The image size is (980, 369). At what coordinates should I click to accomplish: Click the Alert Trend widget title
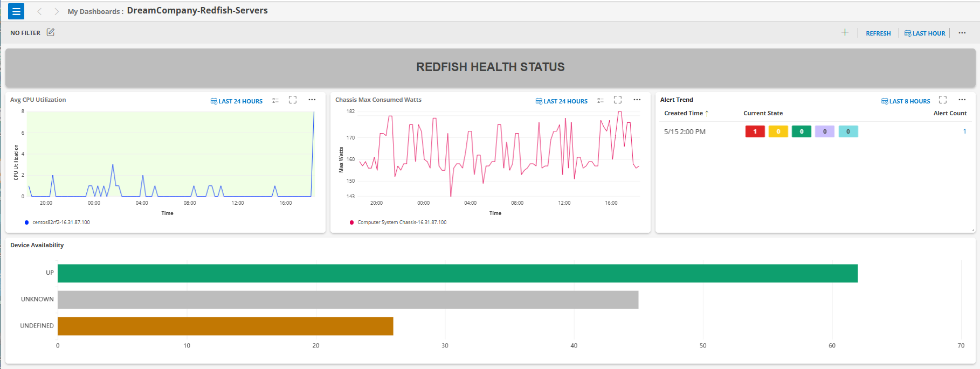point(677,100)
